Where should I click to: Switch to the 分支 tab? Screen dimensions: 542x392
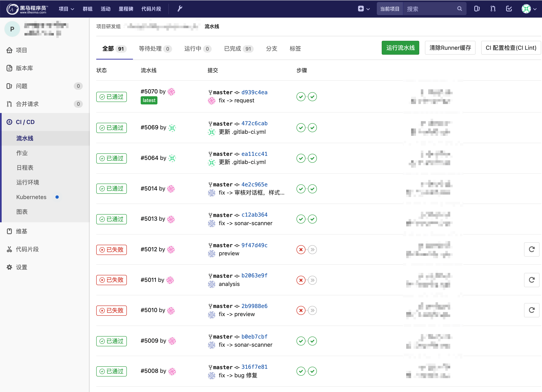click(271, 49)
